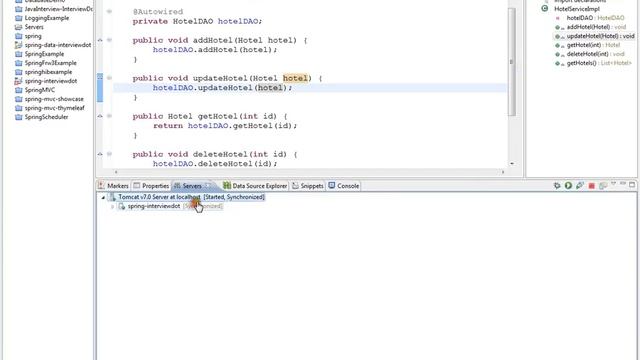Select SpringFrw3Example project
This screenshot has height=360, width=640.
point(50,63)
